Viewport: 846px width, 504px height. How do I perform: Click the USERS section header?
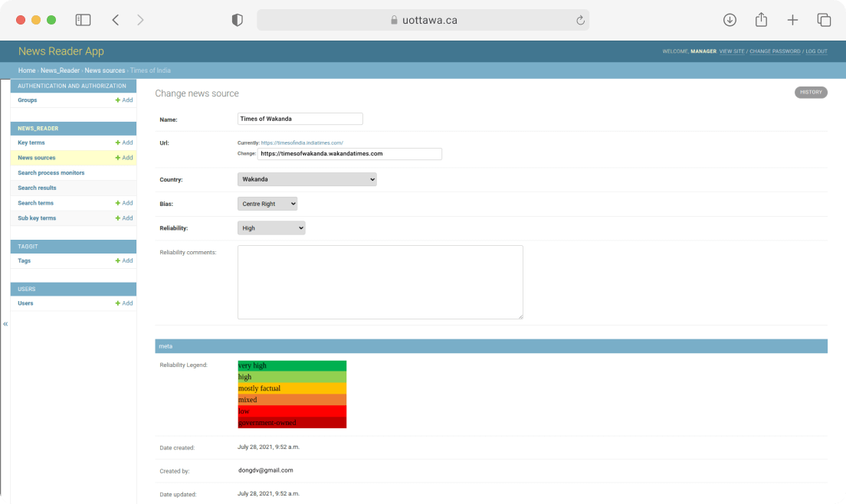click(74, 289)
